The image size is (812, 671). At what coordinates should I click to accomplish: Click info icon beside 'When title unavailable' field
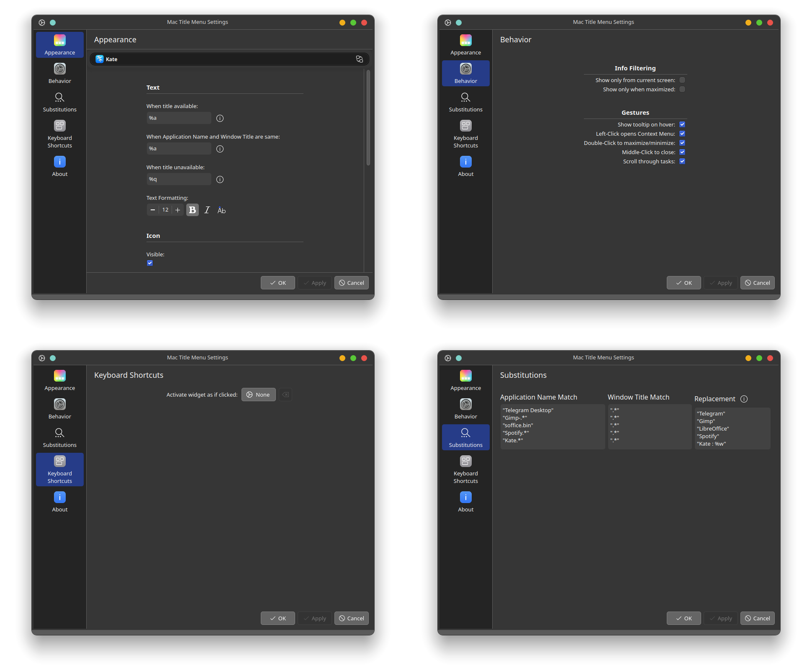pos(220,179)
